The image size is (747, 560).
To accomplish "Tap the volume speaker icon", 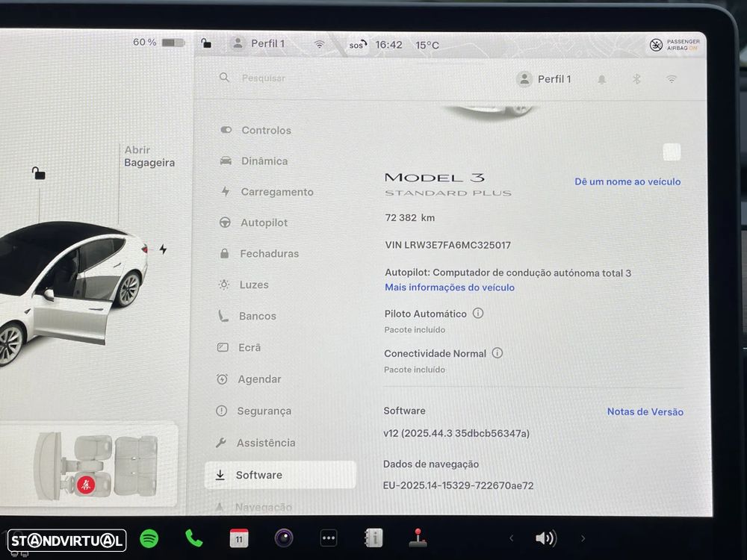I will point(546,538).
